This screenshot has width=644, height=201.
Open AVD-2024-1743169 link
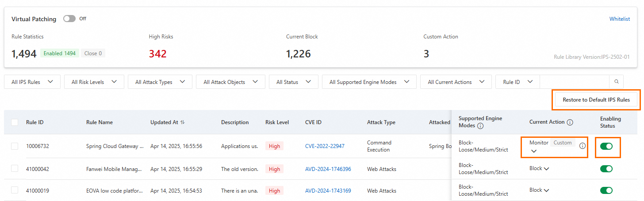[328, 191]
